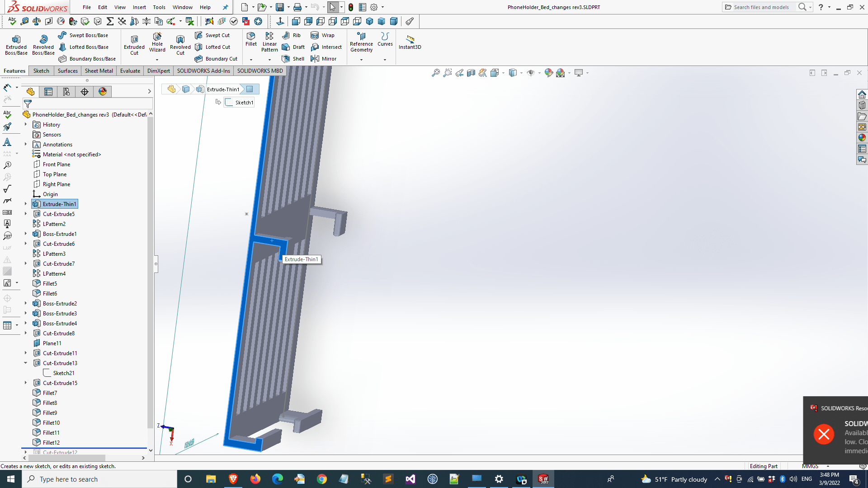868x488 pixels.
Task: Open the Fillet feature tool
Action: (251, 43)
